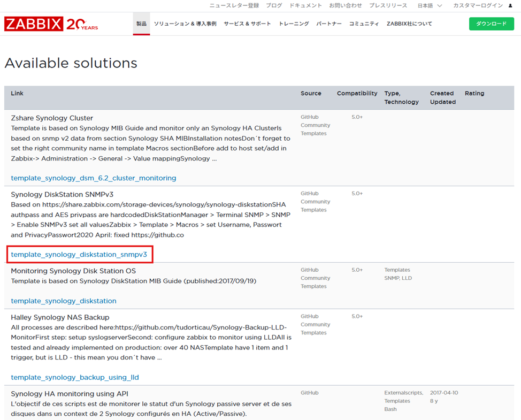Viewport: 521px width, 420px height.
Task: Click the Rating column header
Action: coord(474,94)
